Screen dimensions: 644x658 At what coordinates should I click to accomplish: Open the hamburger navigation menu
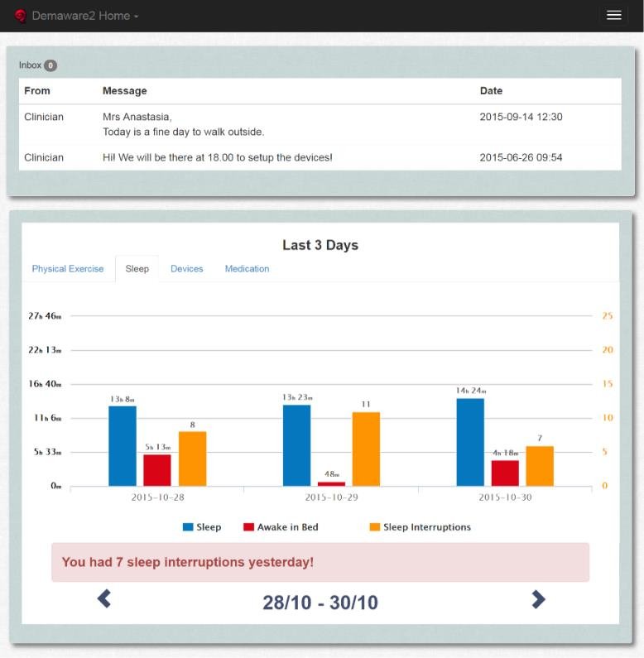613,16
